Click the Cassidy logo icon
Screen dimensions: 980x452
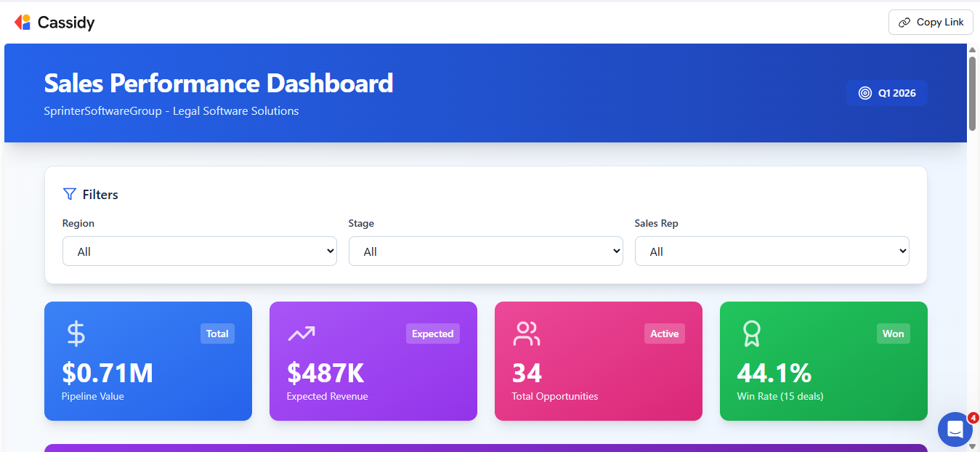[23, 22]
